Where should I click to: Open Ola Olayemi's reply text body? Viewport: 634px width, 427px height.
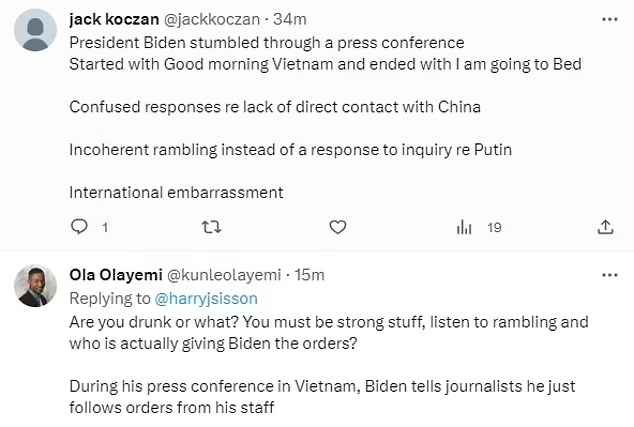coord(329,322)
